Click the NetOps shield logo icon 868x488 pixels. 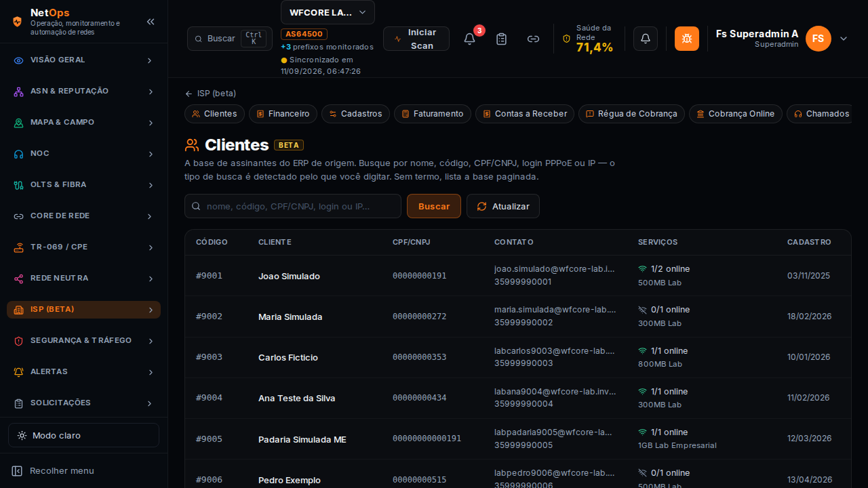pos(18,21)
